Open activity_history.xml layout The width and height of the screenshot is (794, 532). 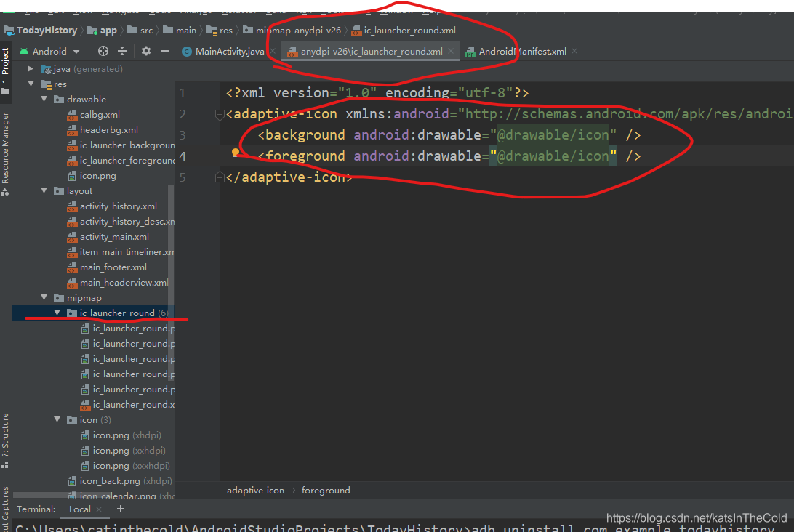(x=112, y=206)
